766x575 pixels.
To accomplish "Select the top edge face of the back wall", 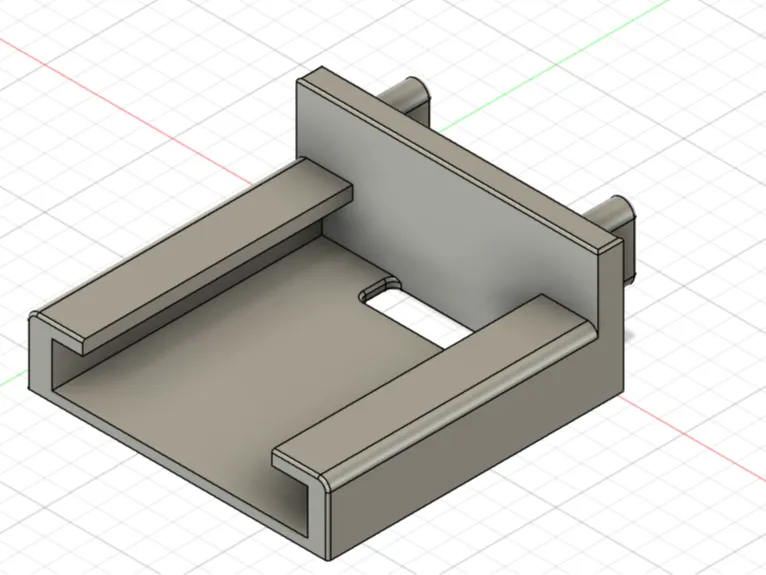I will (459, 159).
